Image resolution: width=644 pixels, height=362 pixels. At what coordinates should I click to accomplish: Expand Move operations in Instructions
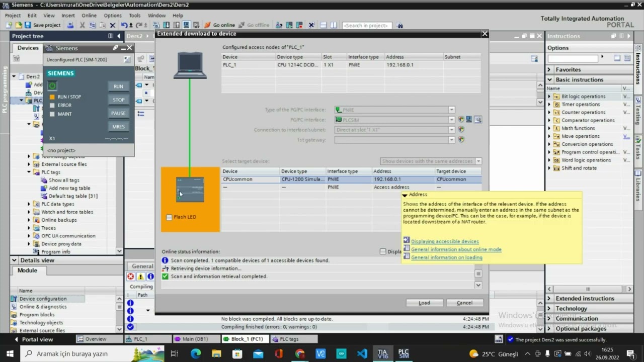point(549,136)
